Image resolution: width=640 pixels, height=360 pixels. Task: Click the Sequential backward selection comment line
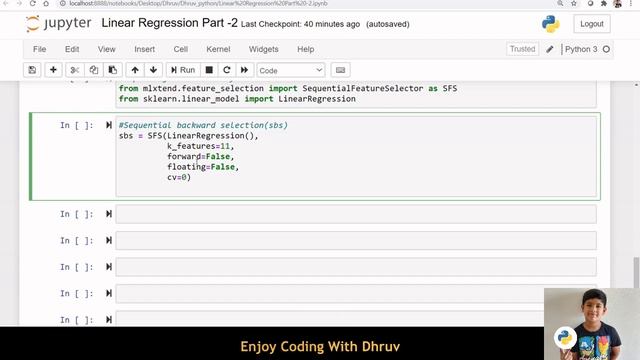(x=203, y=125)
